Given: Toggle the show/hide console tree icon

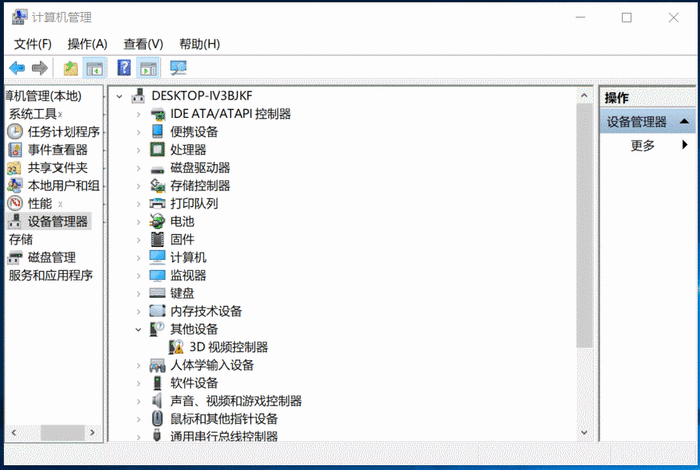Looking at the screenshot, I should tap(95, 68).
